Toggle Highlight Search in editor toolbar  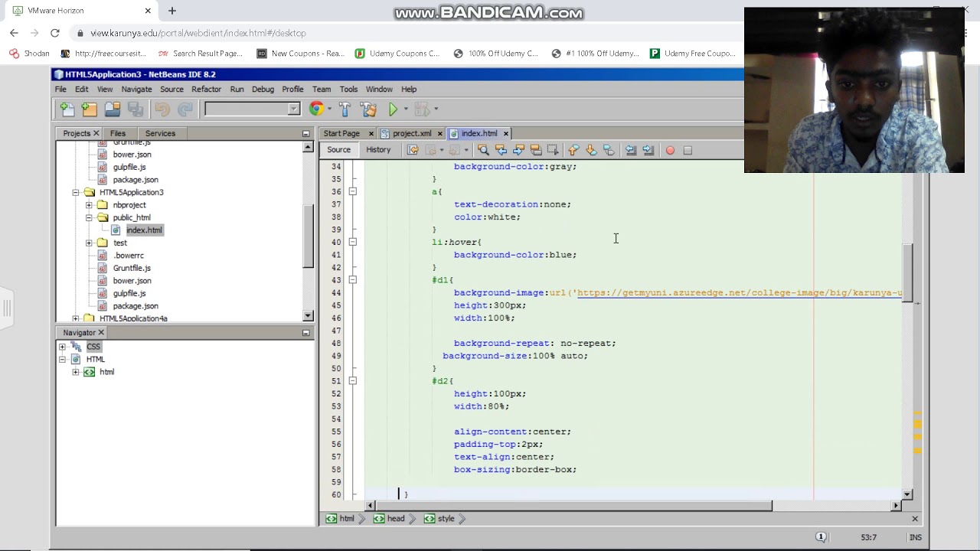tap(536, 150)
